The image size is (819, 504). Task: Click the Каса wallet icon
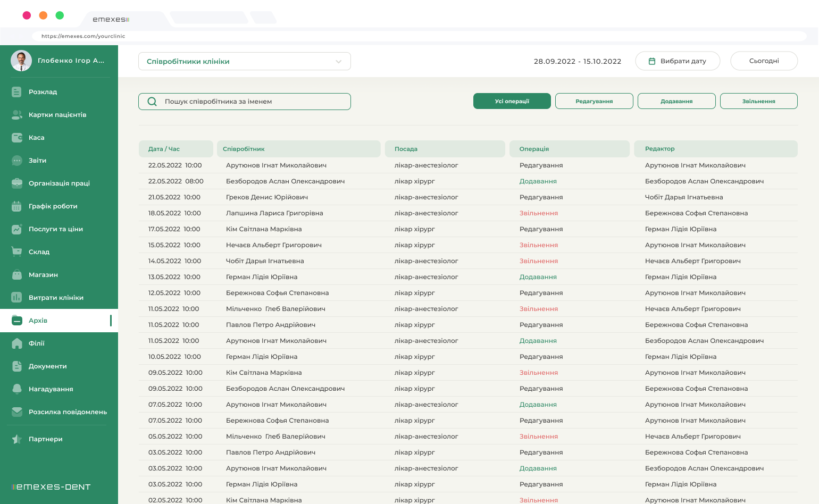(17, 138)
